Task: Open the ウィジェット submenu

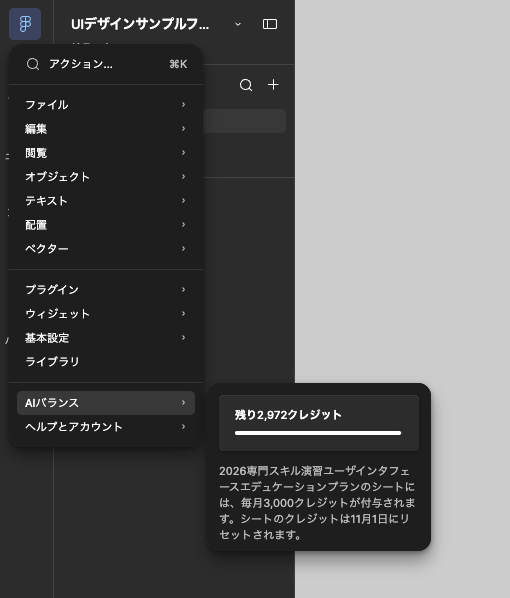Action: coord(106,313)
